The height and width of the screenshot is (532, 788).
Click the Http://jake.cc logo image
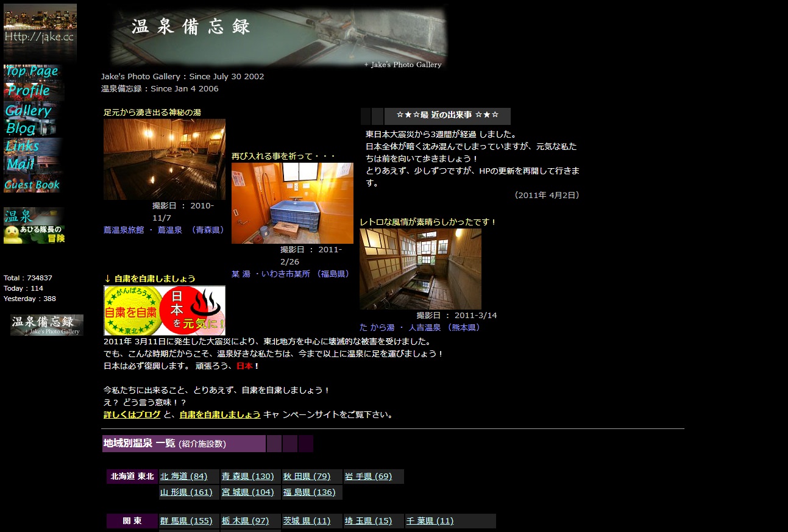40,30
